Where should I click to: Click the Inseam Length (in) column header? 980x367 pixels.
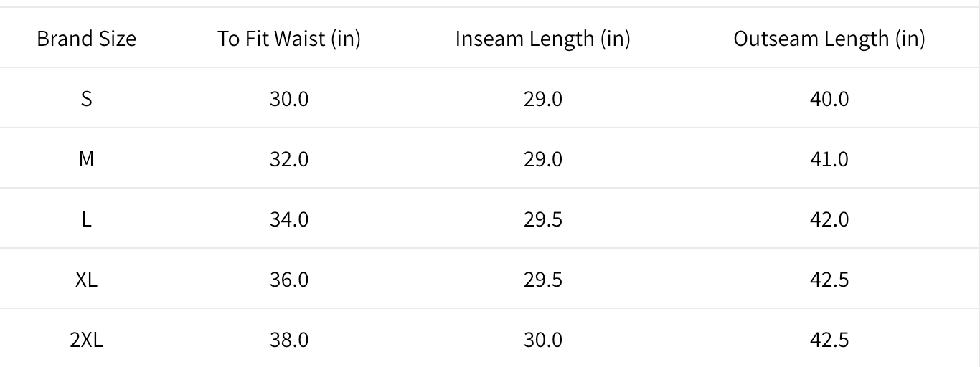coord(542,39)
